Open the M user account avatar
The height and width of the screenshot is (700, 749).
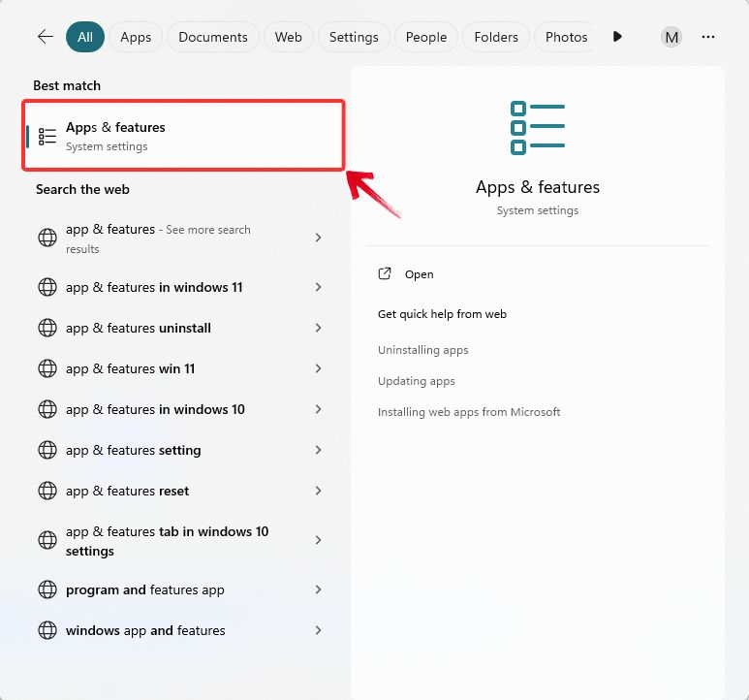coord(671,37)
